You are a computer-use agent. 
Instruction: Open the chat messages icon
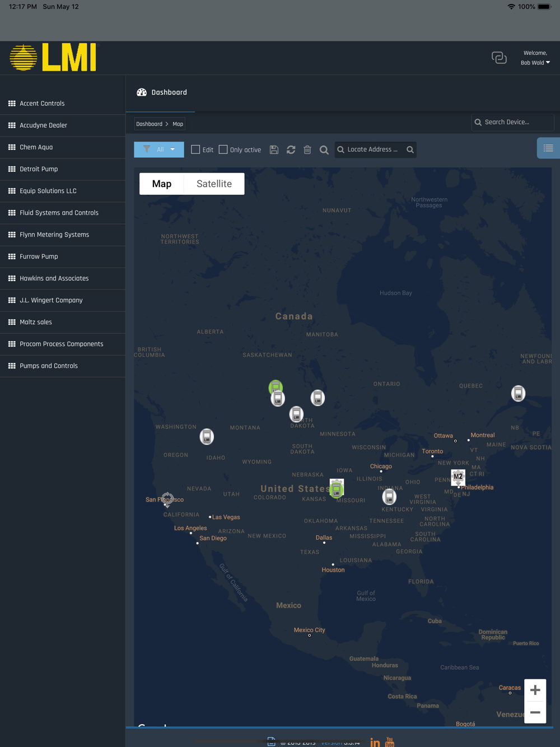[x=499, y=58]
